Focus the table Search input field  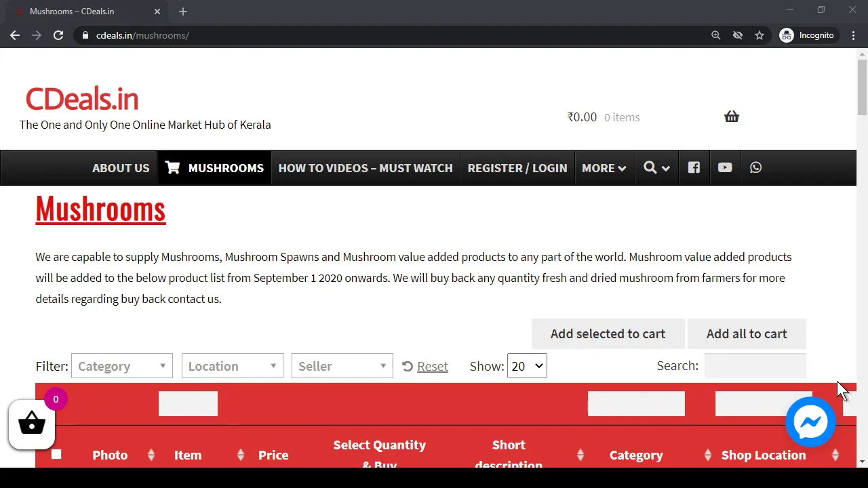[x=755, y=365]
